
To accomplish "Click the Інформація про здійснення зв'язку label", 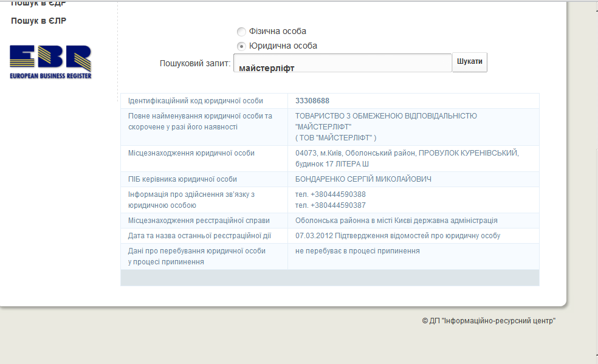I will click(191, 200).
